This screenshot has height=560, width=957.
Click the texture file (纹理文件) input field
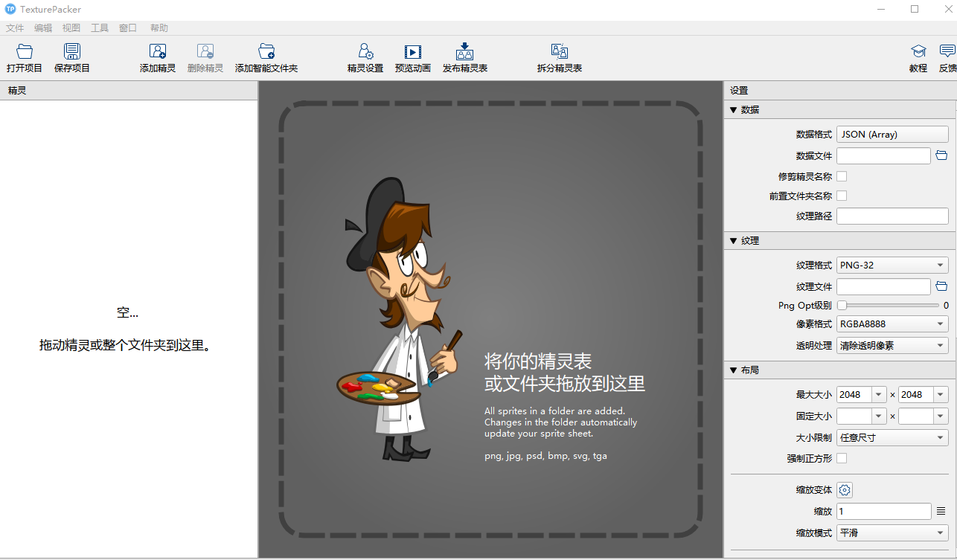pyautogui.click(x=883, y=286)
